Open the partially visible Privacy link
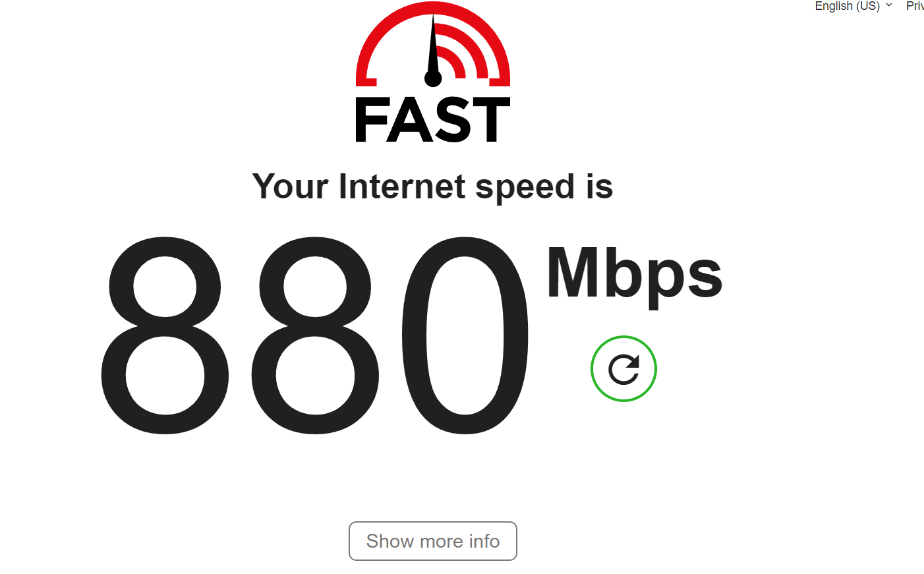This screenshot has height=574, width=924. [x=915, y=6]
